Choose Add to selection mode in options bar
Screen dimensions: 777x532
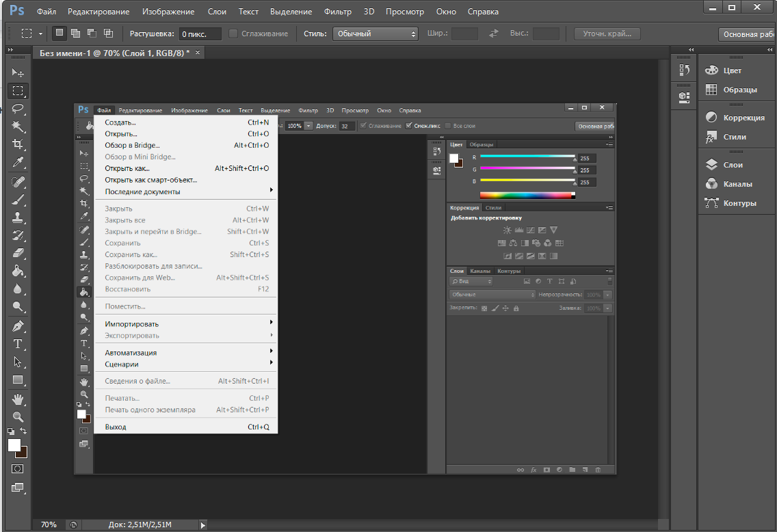point(75,34)
